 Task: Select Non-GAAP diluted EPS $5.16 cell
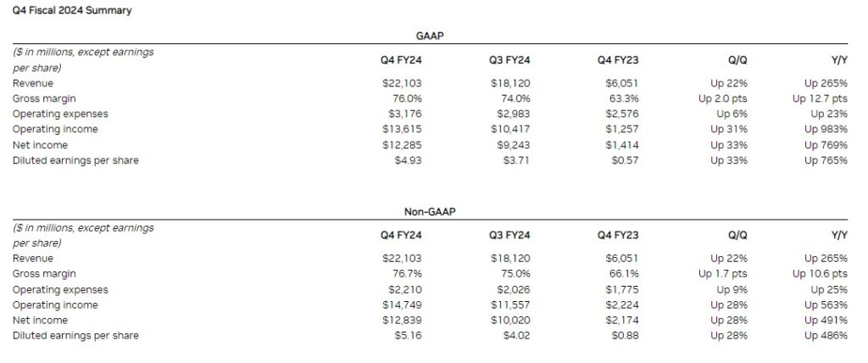click(x=408, y=336)
